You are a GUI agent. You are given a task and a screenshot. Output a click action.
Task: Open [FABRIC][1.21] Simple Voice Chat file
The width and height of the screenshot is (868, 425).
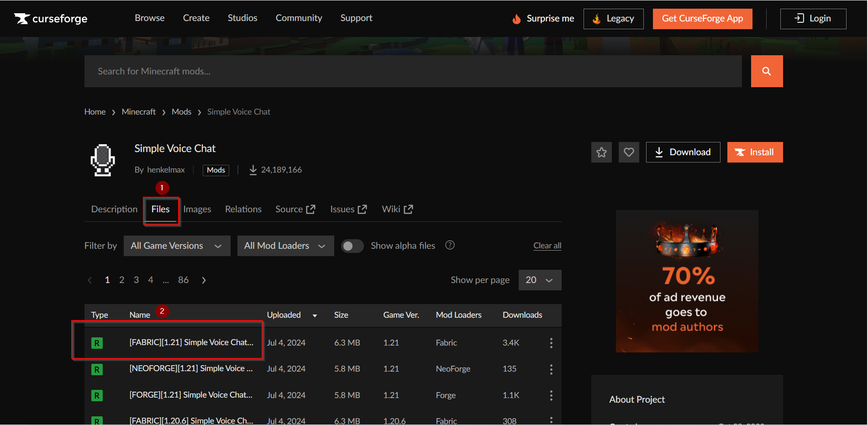click(x=191, y=342)
